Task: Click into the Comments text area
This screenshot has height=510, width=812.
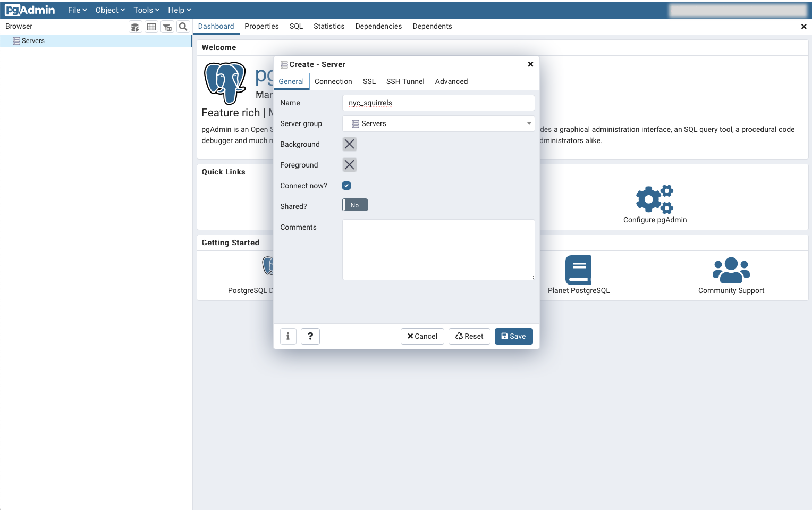Action: click(438, 249)
